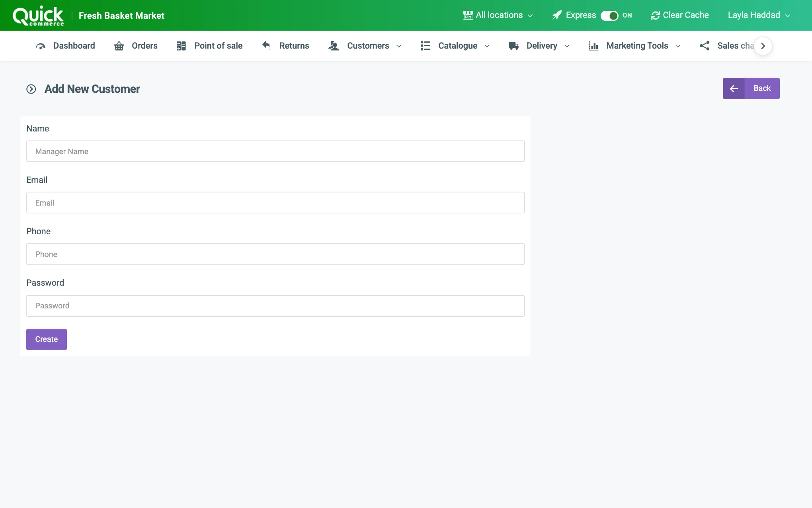The image size is (812, 508).
Task: Click the Email field label
Action: [37, 180]
